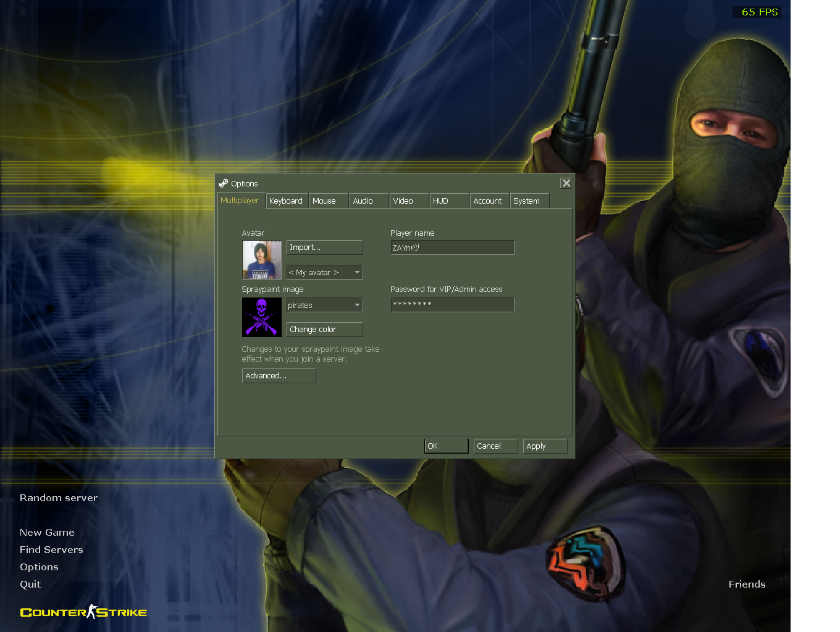Click Find Servers in main menu
The width and height of the screenshot is (840, 632).
tap(51, 550)
